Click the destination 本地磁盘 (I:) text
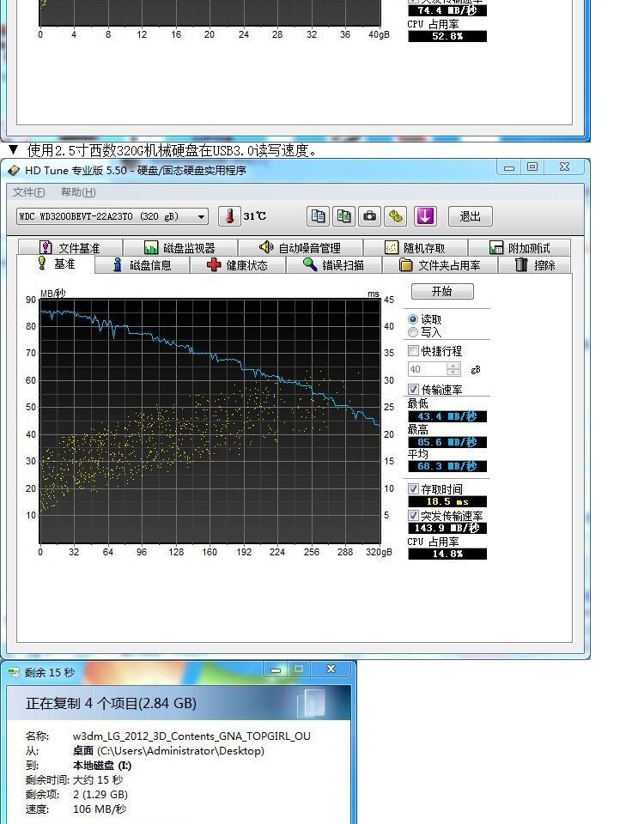 [102, 765]
